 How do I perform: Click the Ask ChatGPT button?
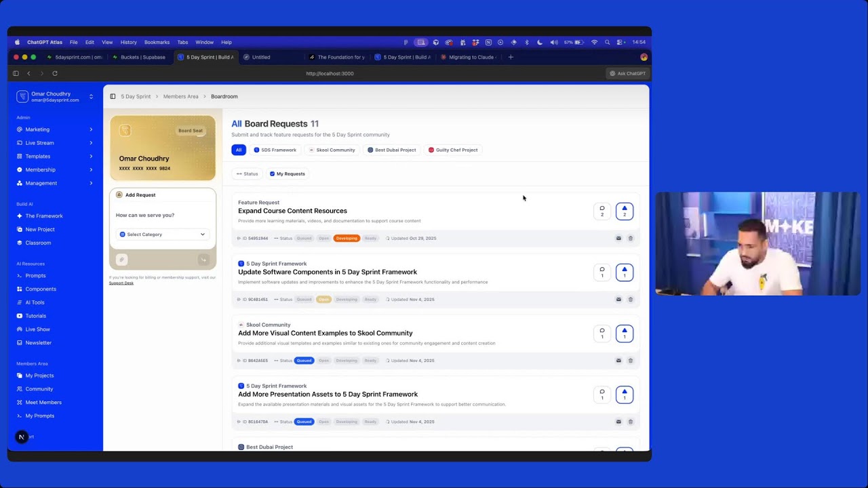(627, 73)
